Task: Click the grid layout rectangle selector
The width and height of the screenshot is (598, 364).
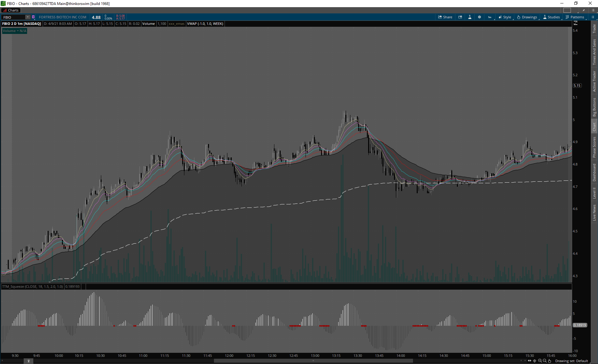Action: point(567,10)
